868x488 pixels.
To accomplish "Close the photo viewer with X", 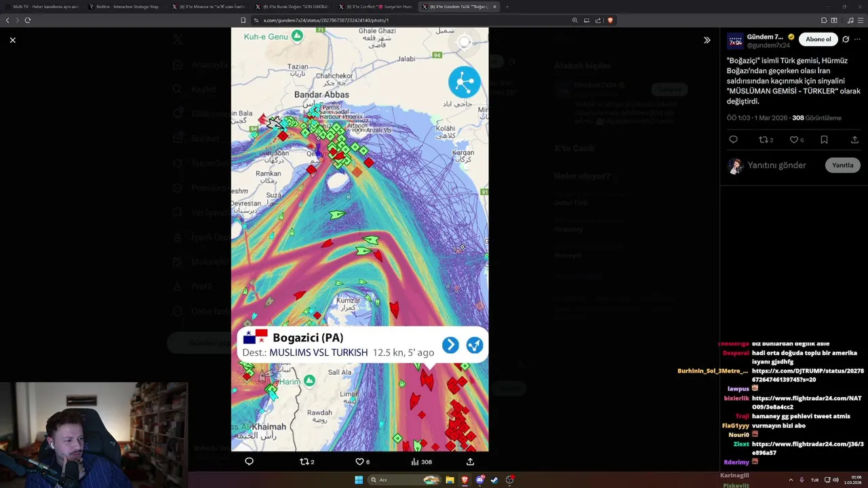I will coord(12,40).
